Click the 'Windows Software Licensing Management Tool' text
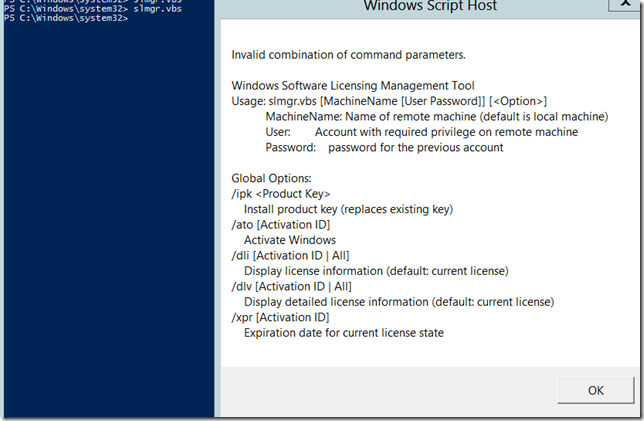Viewport: 644px width, 421px height. (x=353, y=87)
